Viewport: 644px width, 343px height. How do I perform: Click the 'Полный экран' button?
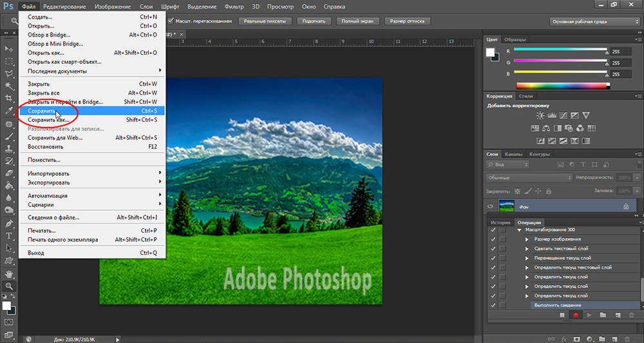tap(357, 21)
